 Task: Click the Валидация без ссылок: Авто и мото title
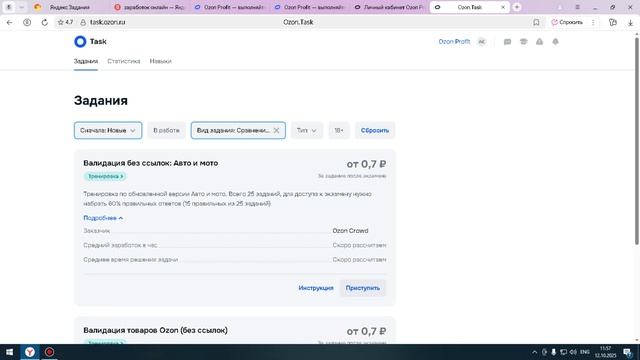pos(151,163)
